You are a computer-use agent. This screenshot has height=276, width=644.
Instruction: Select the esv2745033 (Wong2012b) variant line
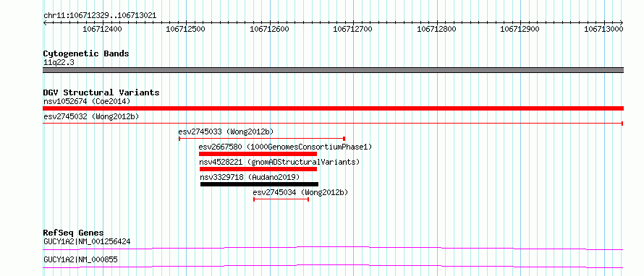(x=262, y=139)
